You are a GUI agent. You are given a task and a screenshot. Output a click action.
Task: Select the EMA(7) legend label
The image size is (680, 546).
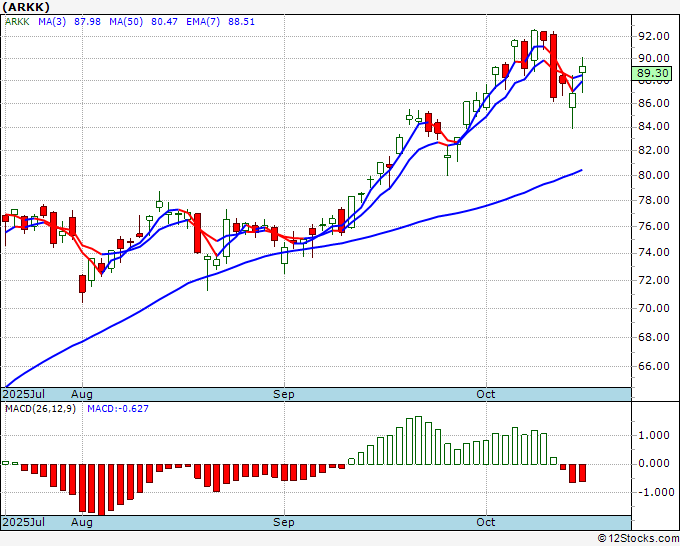coord(203,22)
